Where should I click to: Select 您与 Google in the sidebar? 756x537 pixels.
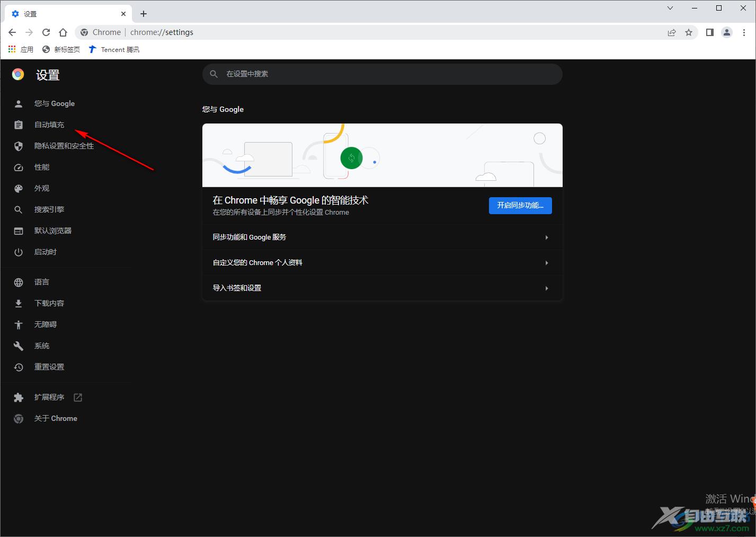point(55,103)
